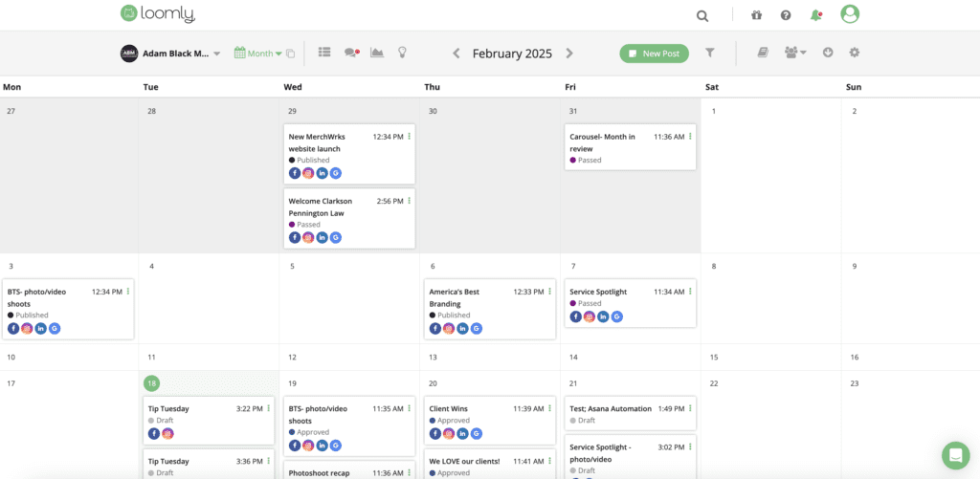Click the New Post button

click(654, 54)
